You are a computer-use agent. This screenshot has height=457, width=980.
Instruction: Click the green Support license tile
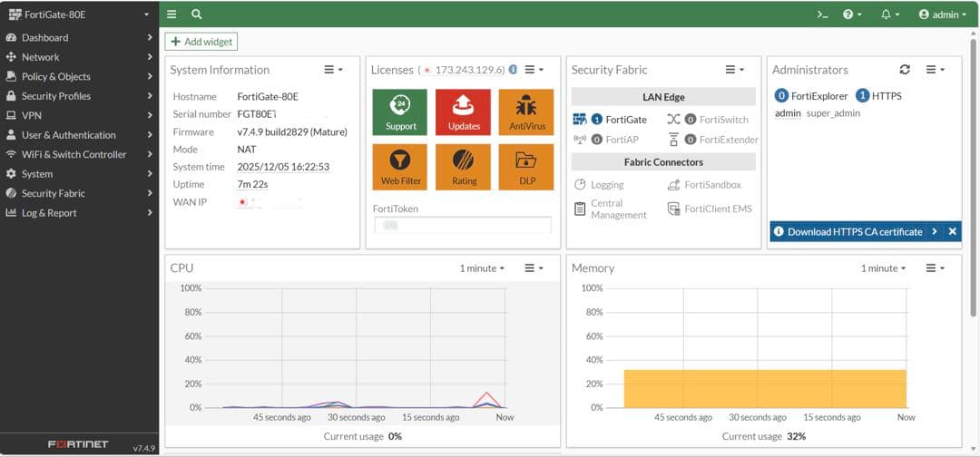point(400,112)
